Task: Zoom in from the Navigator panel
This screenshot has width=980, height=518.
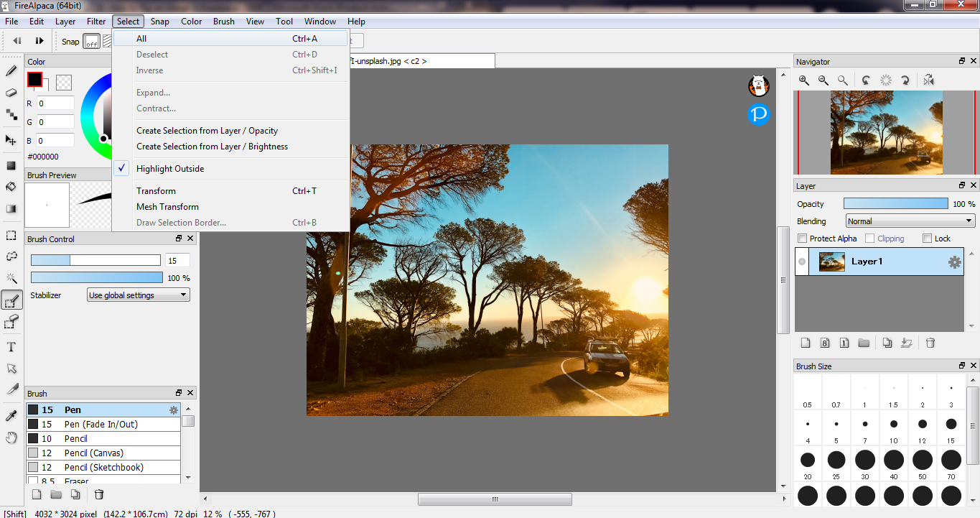Action: [804, 80]
